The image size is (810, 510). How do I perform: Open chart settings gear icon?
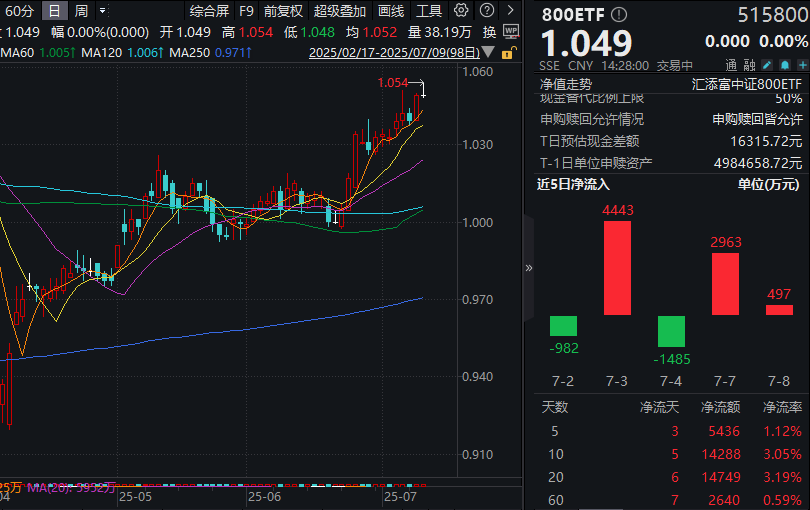coord(461,11)
